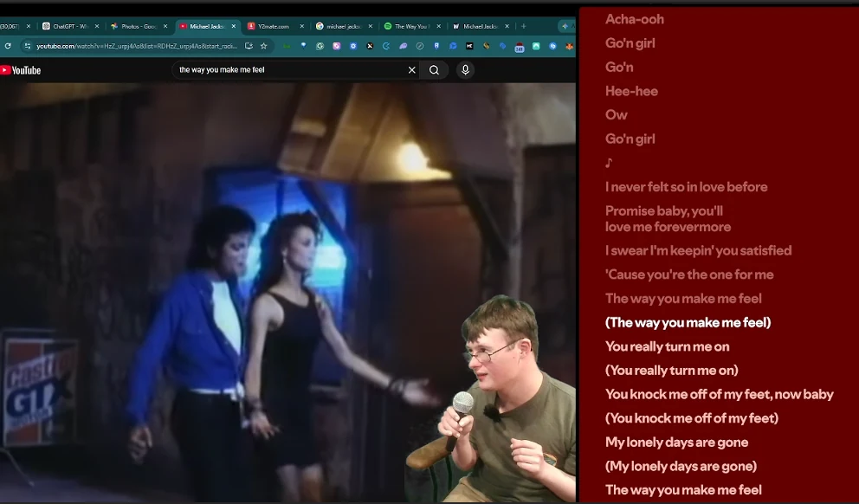Jump to lyric '(You really turn me on)'
The image size is (859, 504).
671,371
